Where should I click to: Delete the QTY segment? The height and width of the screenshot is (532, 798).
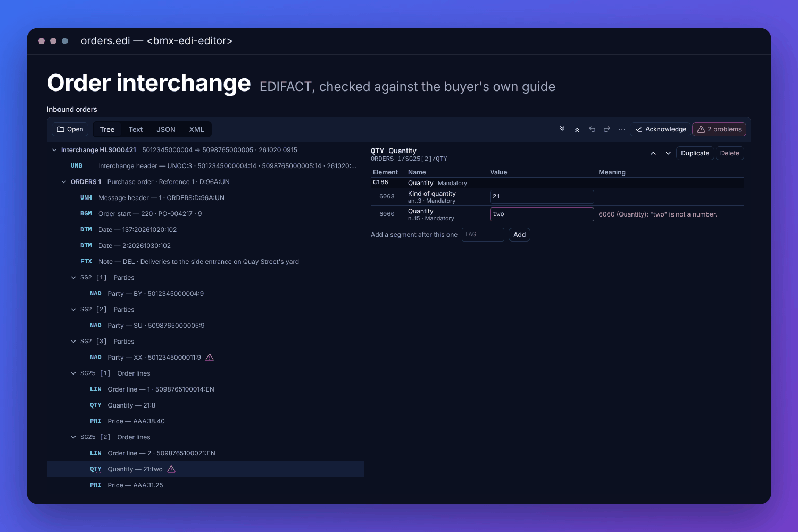730,153
